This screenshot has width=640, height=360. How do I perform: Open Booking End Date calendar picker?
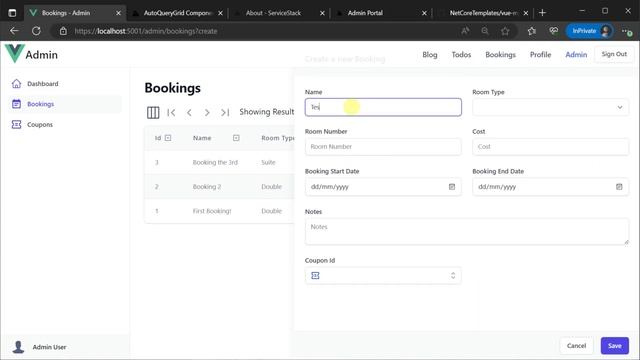pyautogui.click(x=619, y=187)
